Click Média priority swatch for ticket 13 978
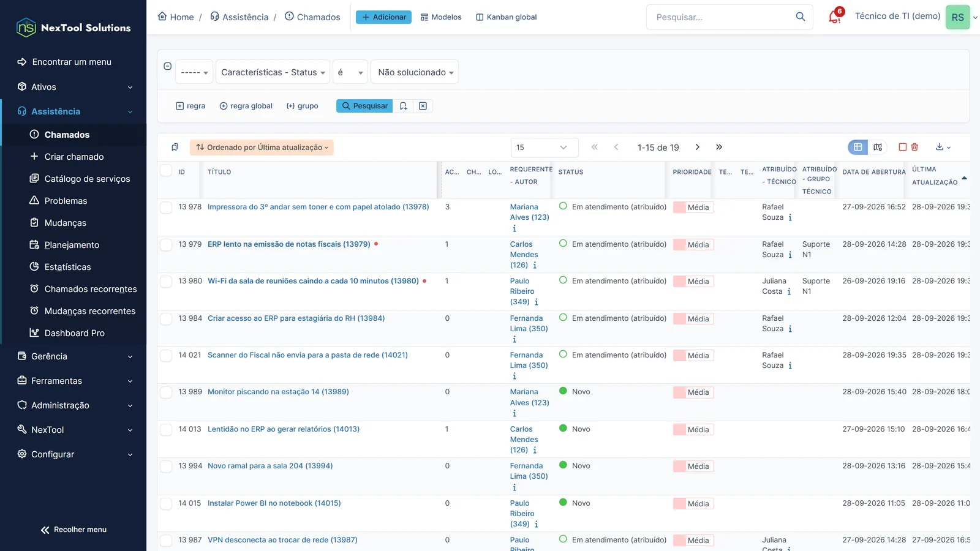Screen dimensions: 980x551 (693, 208)
